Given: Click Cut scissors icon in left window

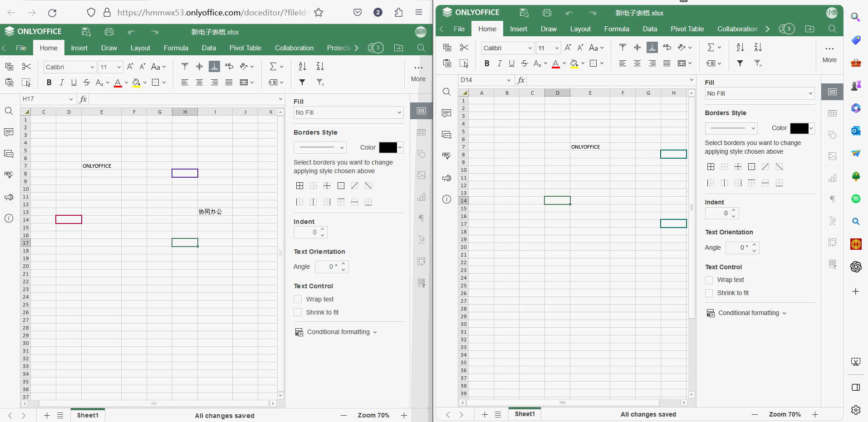Looking at the screenshot, I should click(x=26, y=67).
